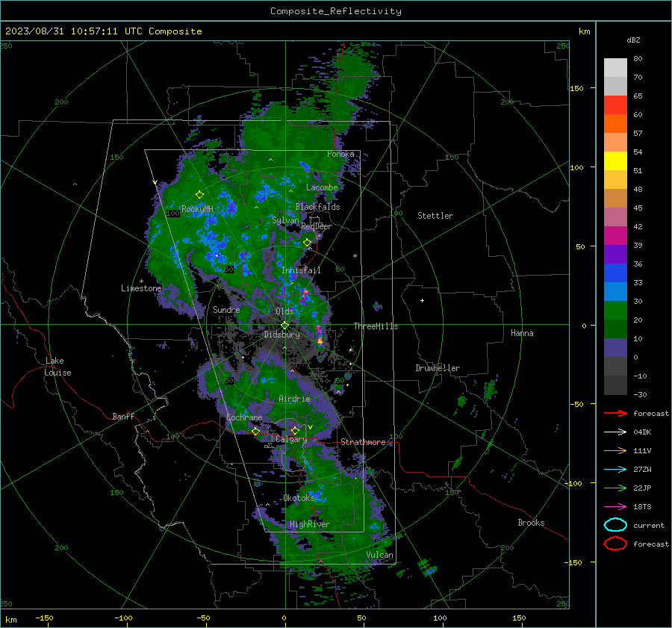Click the red swatch in dBZ legend
Image resolution: width=672 pixels, height=628 pixels.
tap(615, 105)
